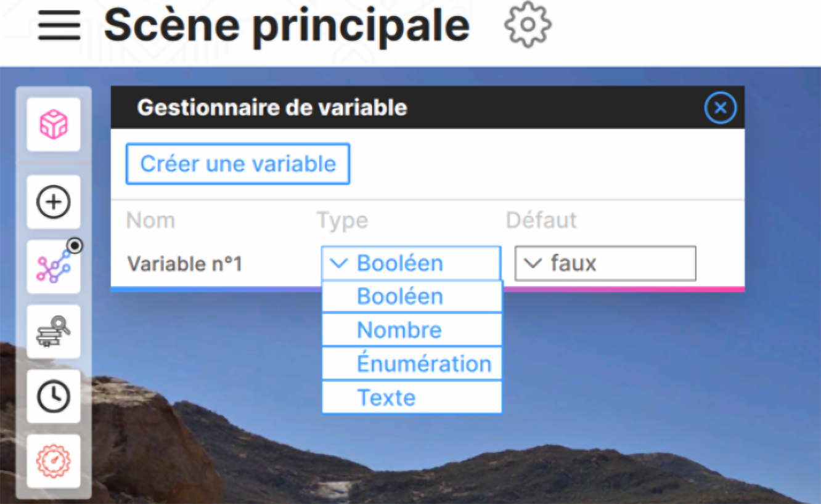
Task: Click the chevron beside faux
Action: pyautogui.click(x=534, y=263)
